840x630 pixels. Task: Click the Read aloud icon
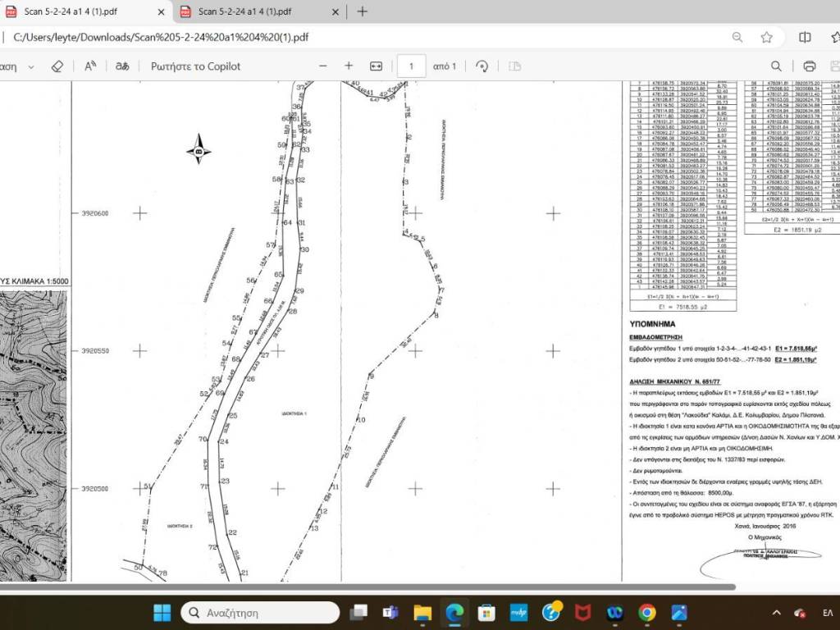(x=91, y=66)
